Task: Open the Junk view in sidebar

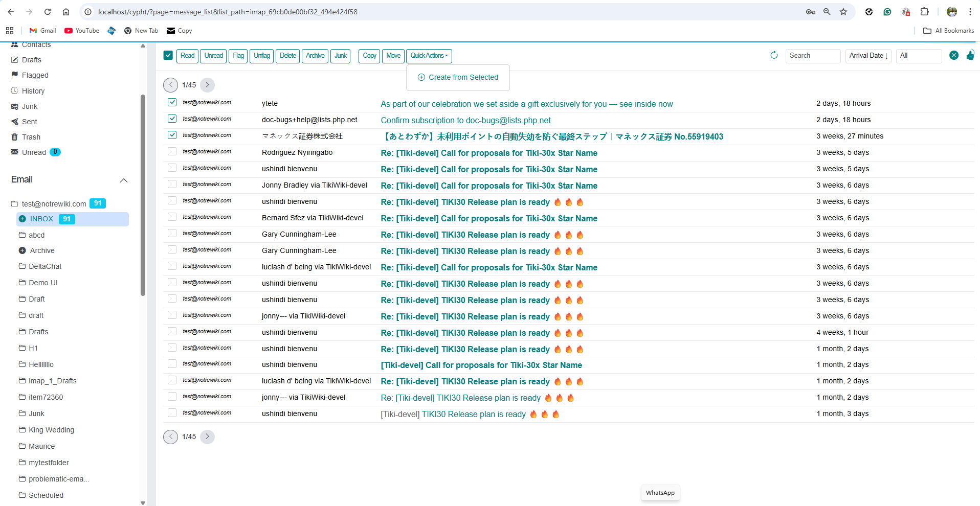Action: pos(29,106)
